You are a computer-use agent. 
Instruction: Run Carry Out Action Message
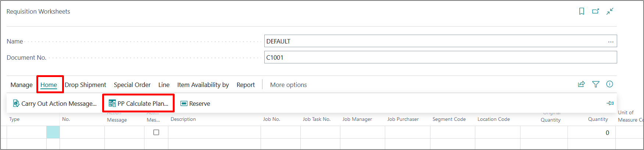[55, 104]
